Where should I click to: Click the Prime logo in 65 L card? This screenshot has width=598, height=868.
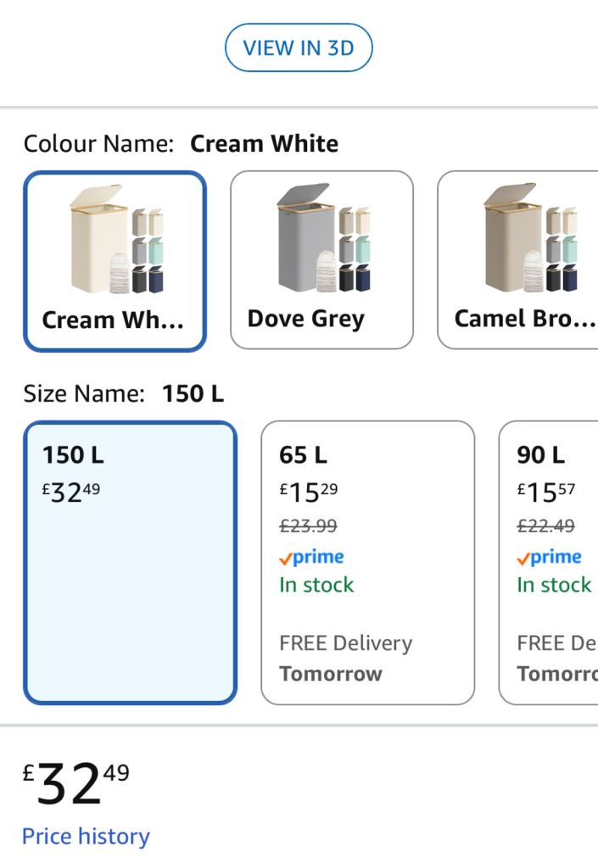[x=311, y=557]
